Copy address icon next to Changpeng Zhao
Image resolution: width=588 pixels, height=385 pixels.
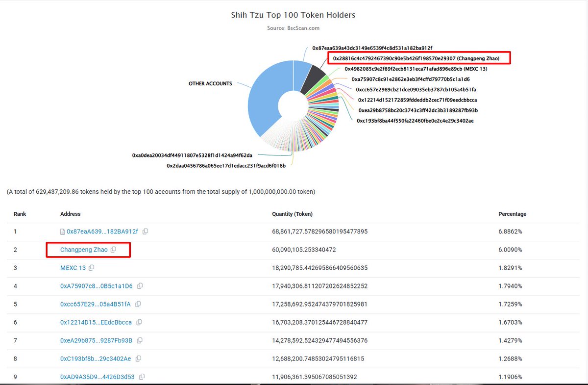[x=114, y=250]
